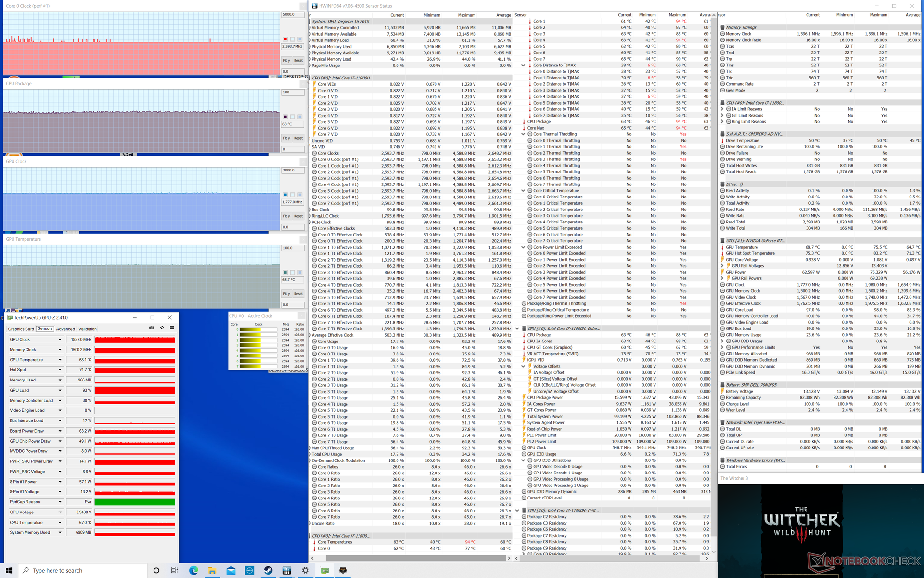Open the Graphics Card tab
The width and height of the screenshot is (924, 578).
coord(21,329)
